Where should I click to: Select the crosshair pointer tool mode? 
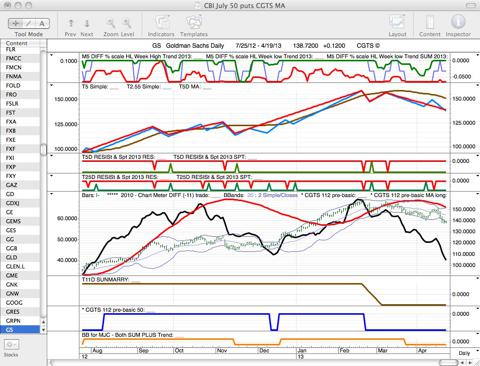pos(15,23)
